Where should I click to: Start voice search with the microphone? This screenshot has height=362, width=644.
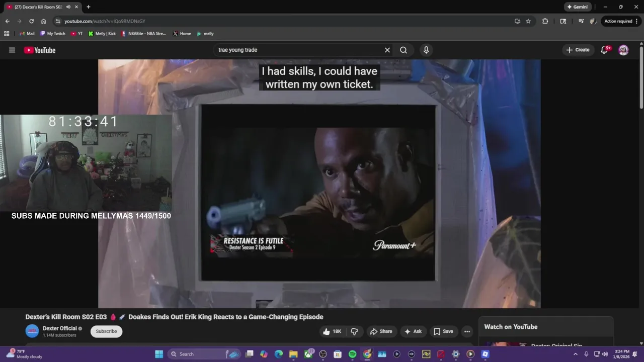click(x=426, y=50)
